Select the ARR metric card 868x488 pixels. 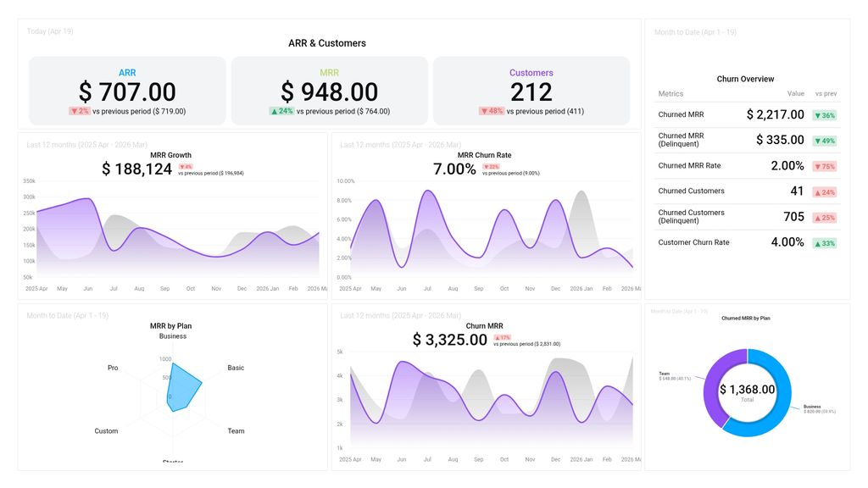coord(127,89)
